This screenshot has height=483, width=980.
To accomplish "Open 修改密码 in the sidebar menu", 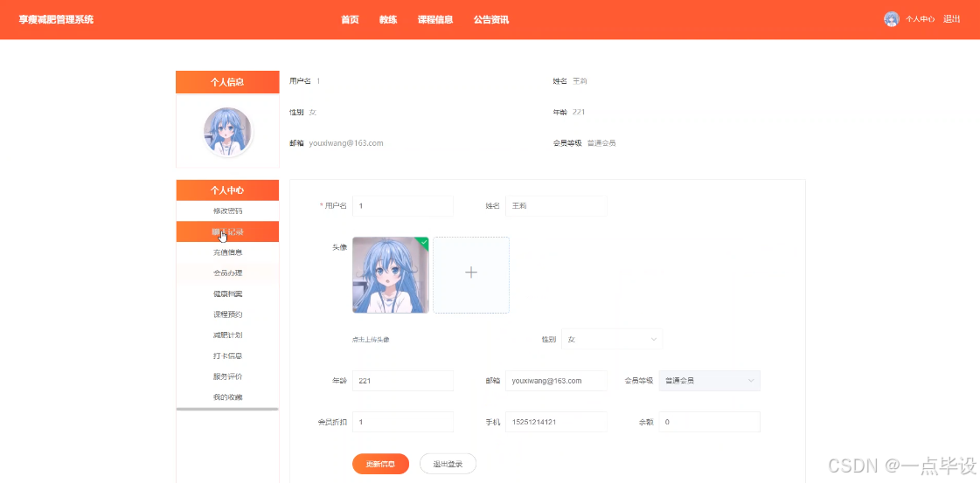I will point(227,210).
